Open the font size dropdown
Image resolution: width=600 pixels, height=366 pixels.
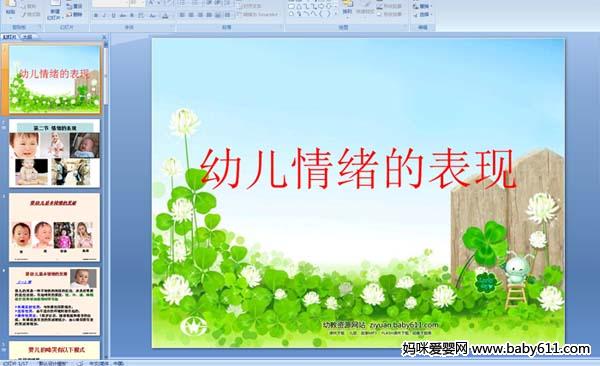(x=138, y=3)
